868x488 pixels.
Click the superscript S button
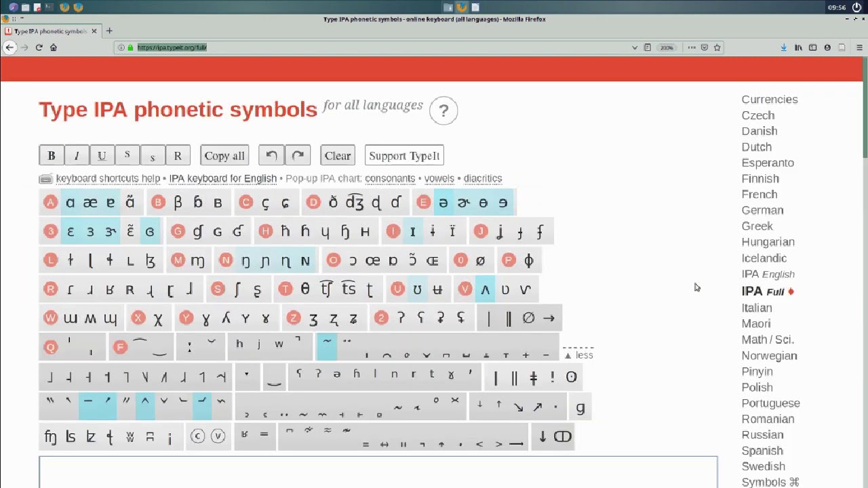[127, 156]
